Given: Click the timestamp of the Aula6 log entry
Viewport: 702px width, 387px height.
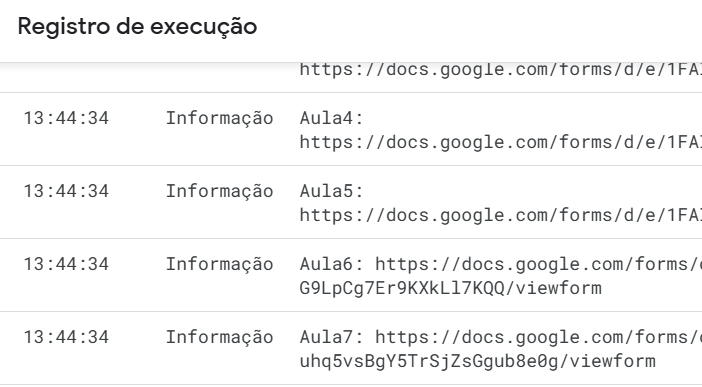Looking at the screenshot, I should point(66,264).
